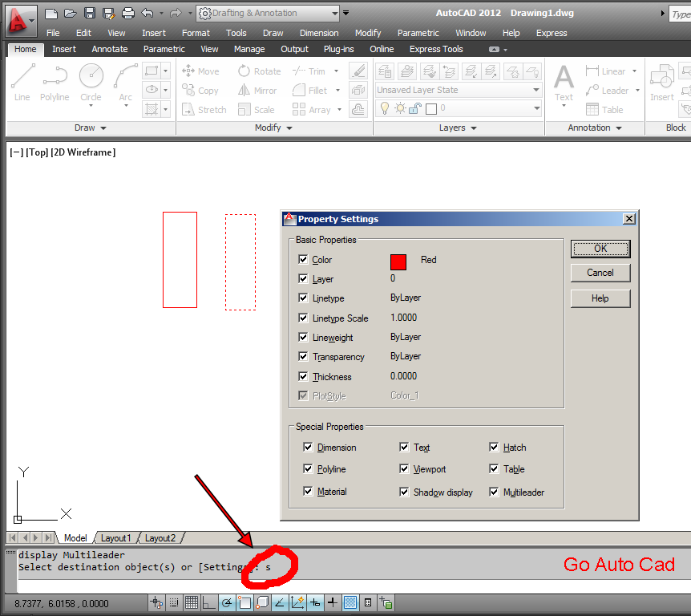Uncheck the Linetype Scale checkbox
This screenshot has width=691, height=616.
tap(303, 318)
